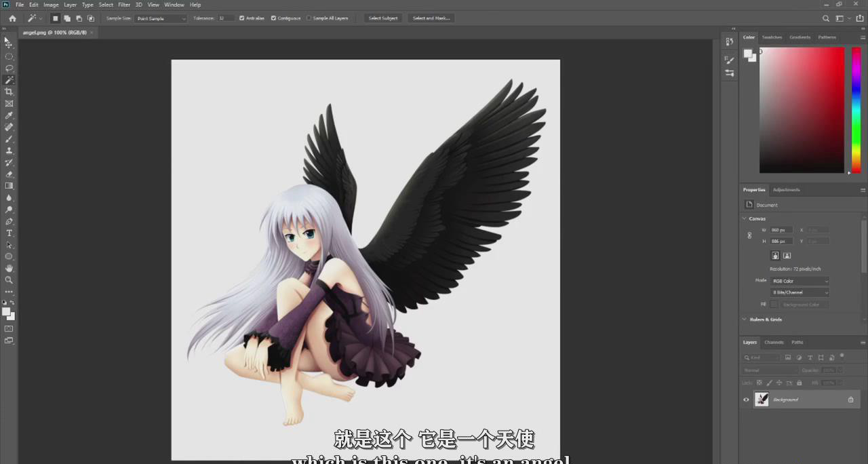Image resolution: width=868 pixels, height=464 pixels.
Task: Click the Home icon in options bar
Action: (12, 18)
